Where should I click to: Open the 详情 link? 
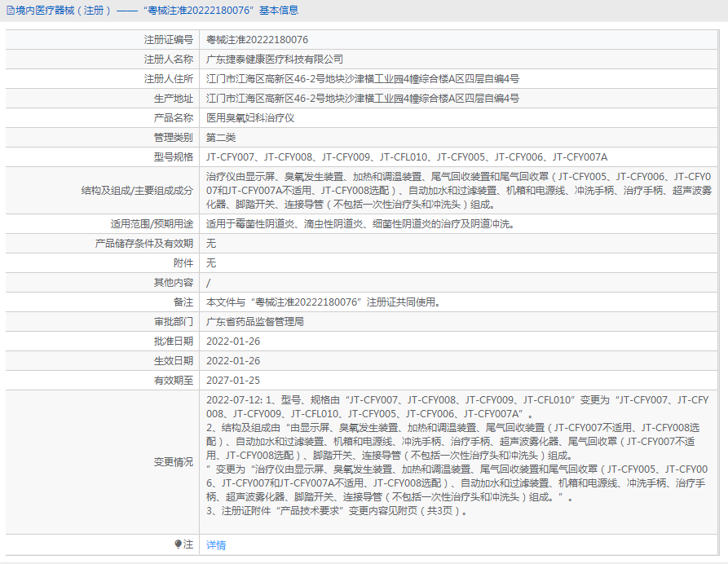[x=216, y=544]
